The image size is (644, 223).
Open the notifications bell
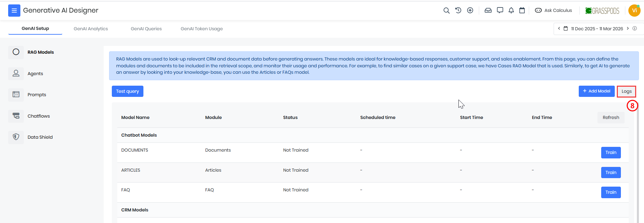click(x=511, y=11)
